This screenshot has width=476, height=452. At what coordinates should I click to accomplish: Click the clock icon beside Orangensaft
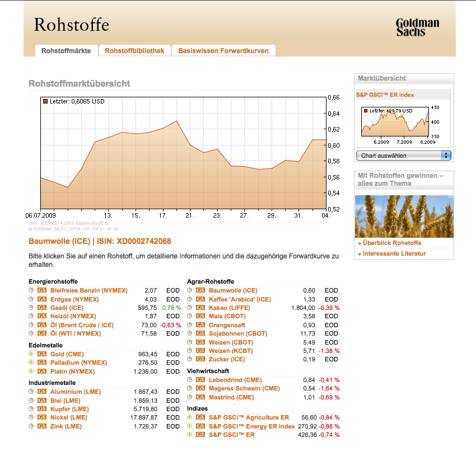(x=189, y=324)
